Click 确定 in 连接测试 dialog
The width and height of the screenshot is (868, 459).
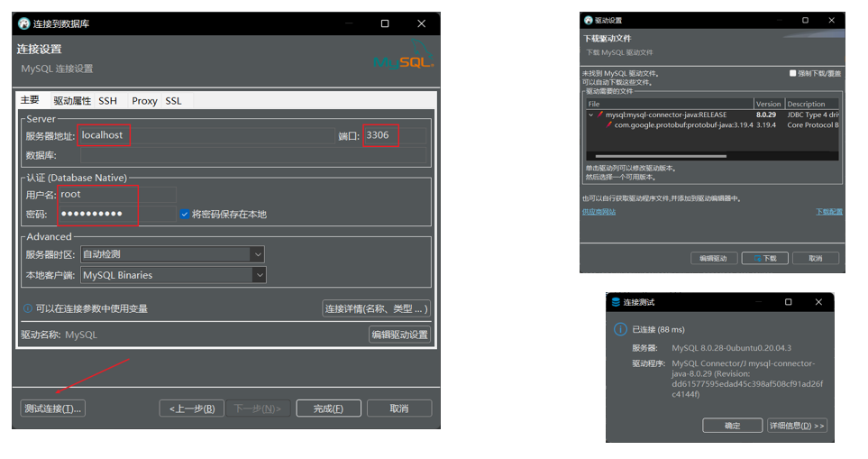733,426
